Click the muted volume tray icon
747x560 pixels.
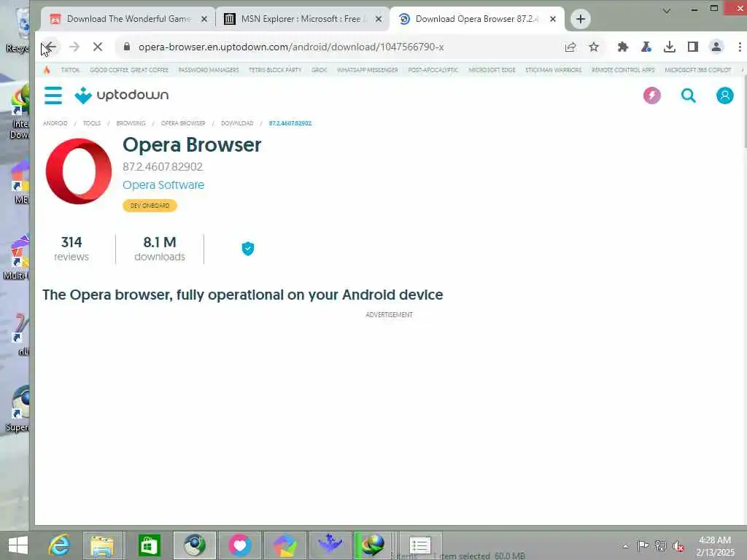pyautogui.click(x=678, y=546)
